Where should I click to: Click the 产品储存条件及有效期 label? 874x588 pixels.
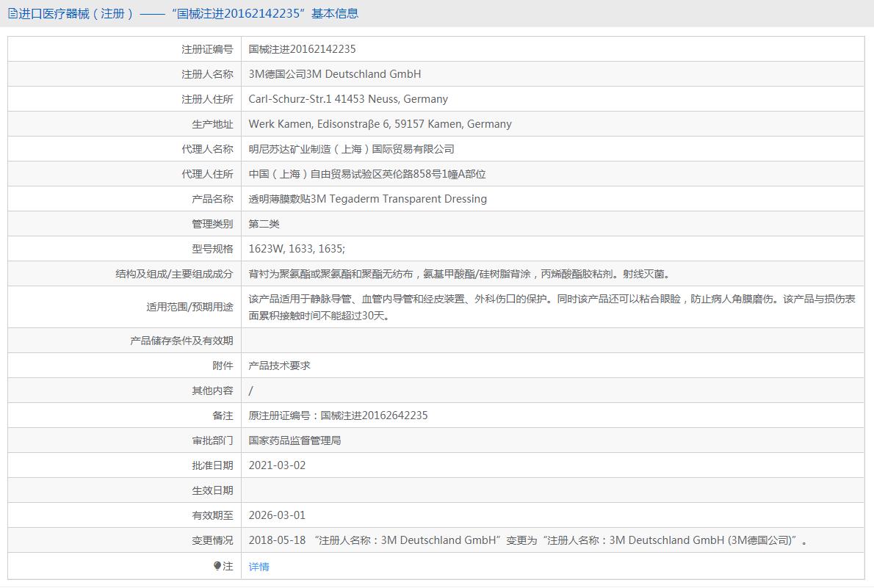181,341
